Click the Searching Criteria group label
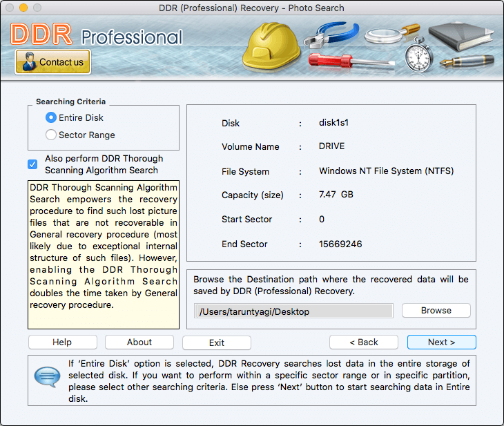Screen dimensions: 504x426 point(70,101)
